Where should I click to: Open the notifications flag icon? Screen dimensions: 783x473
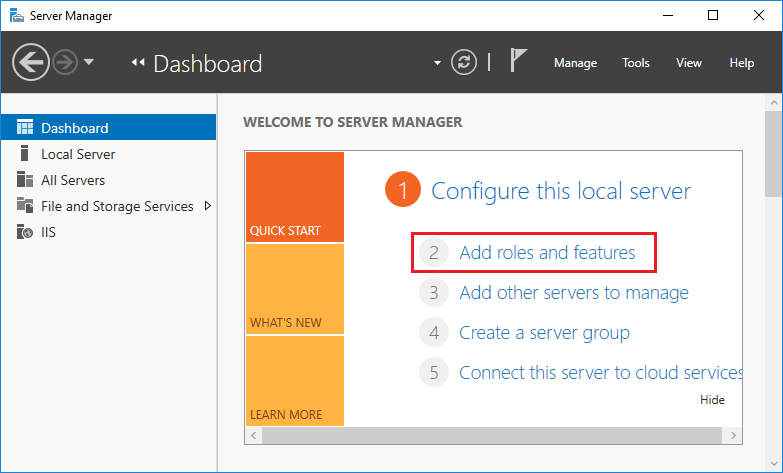[x=518, y=60]
